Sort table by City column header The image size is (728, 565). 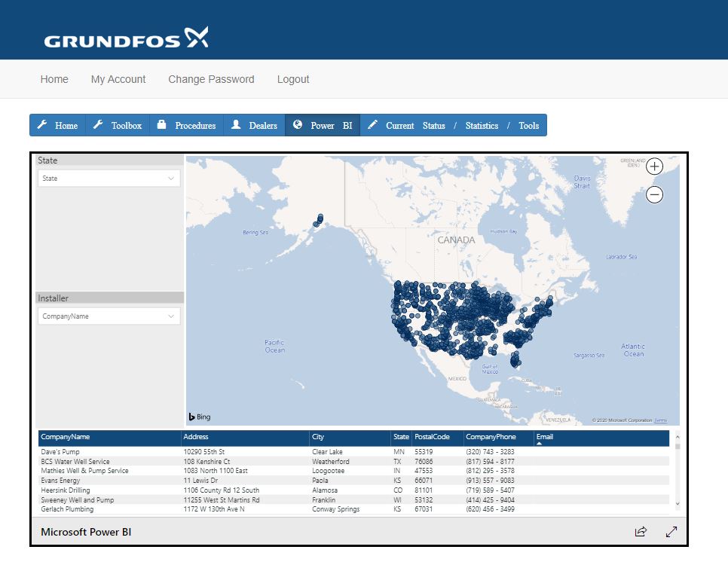point(350,437)
